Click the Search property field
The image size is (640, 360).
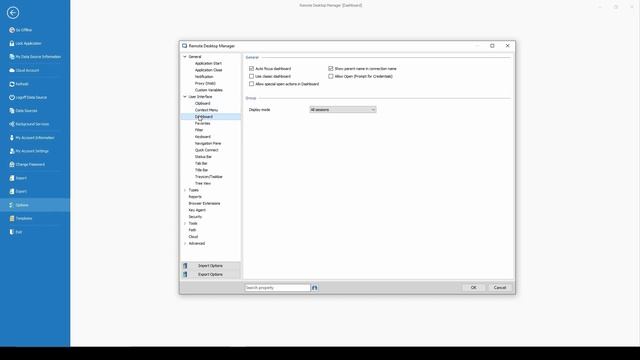coord(278,288)
